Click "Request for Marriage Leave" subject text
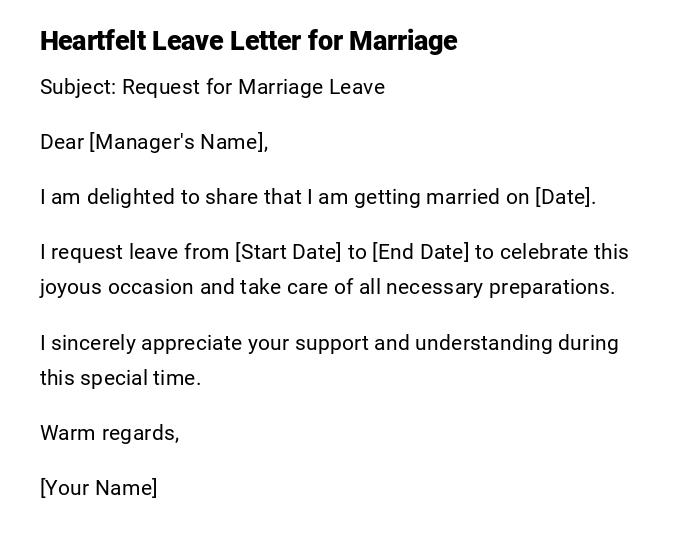 click(x=254, y=87)
